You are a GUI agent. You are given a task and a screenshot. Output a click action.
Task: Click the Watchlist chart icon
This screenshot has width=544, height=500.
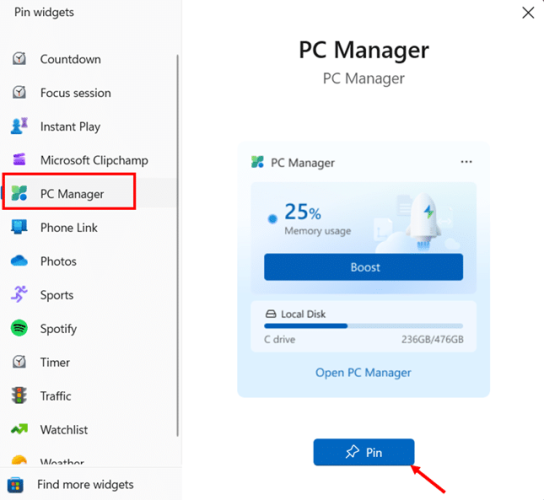pyautogui.click(x=19, y=429)
